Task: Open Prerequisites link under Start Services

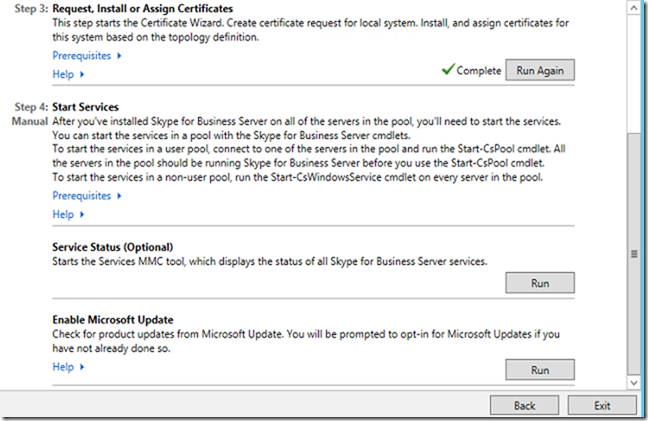Action: click(x=82, y=196)
